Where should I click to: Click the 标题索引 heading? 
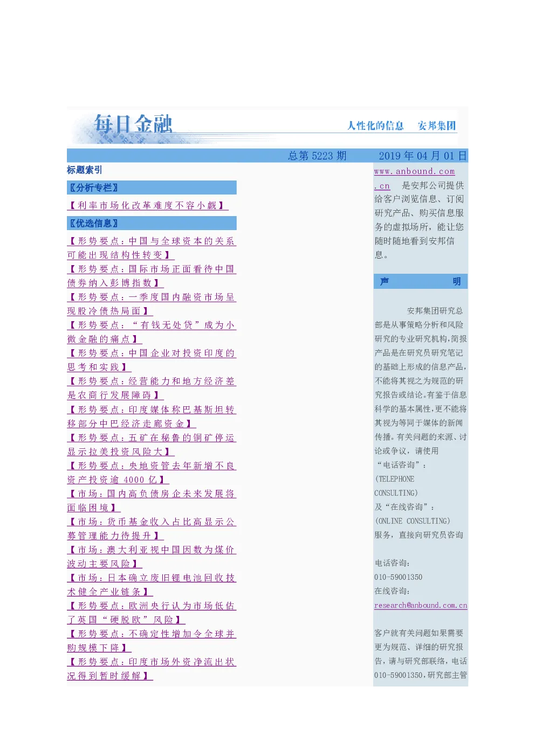(x=85, y=170)
